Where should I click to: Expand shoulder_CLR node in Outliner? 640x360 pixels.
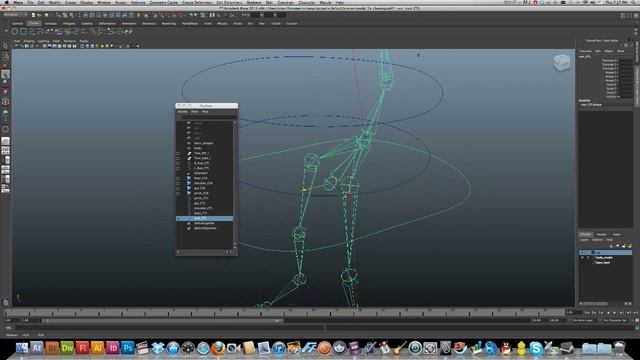click(178, 183)
